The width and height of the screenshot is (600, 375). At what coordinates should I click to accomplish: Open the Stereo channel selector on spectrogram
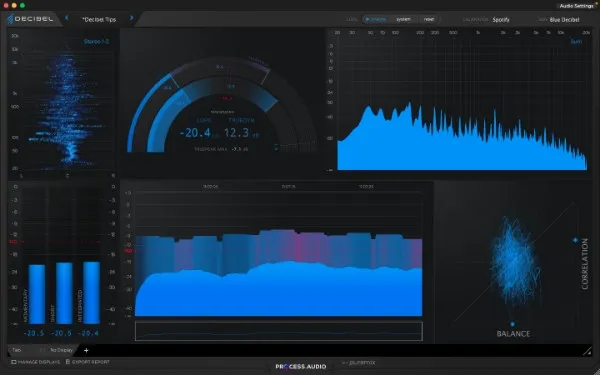96,41
